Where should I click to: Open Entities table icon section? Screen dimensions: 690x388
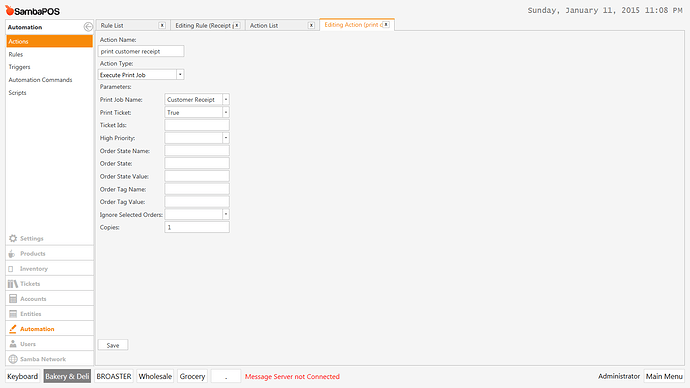[x=13, y=314]
